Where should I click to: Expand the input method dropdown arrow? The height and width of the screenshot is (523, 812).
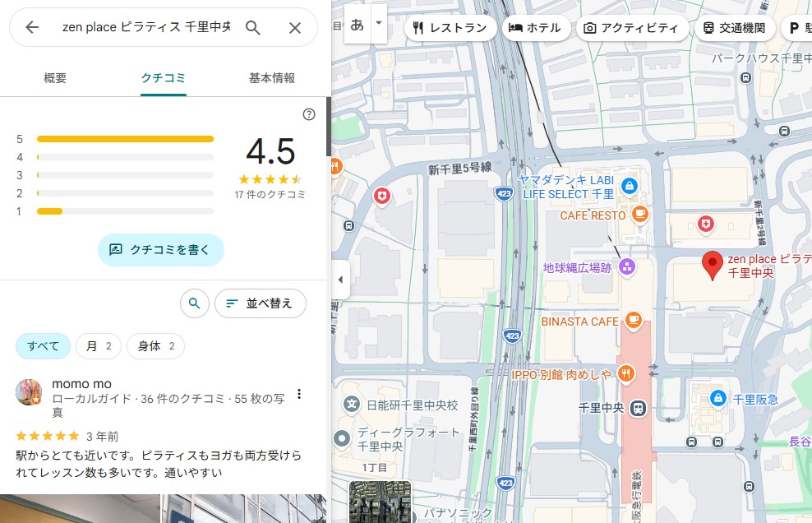pos(378,23)
